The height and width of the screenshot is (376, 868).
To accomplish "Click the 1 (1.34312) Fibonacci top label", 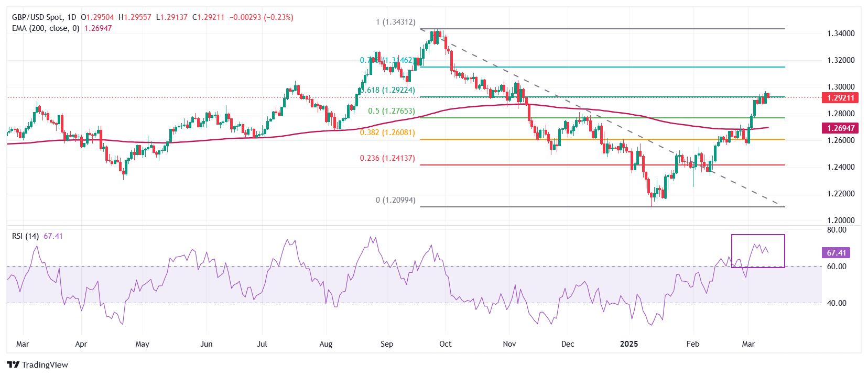I will (x=395, y=22).
